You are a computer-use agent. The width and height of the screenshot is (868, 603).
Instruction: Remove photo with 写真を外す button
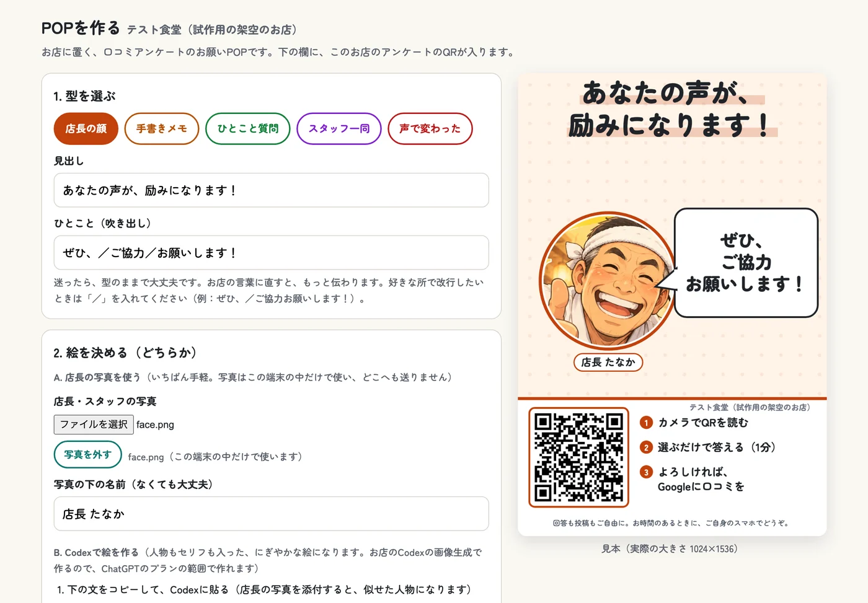[x=88, y=455]
